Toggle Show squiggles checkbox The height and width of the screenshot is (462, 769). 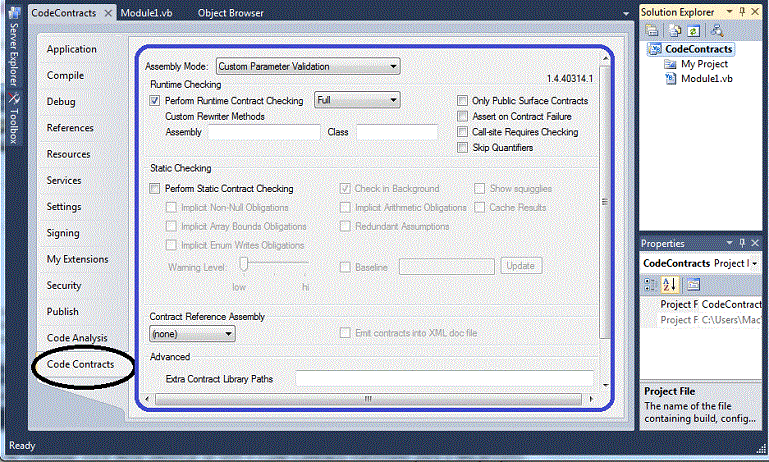pyautogui.click(x=480, y=188)
